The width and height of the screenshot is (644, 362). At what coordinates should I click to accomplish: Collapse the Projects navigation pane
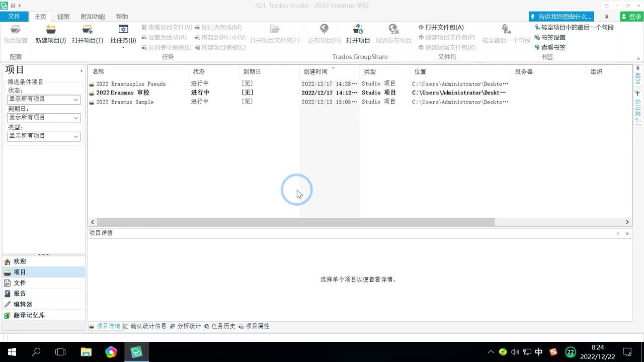[82, 71]
